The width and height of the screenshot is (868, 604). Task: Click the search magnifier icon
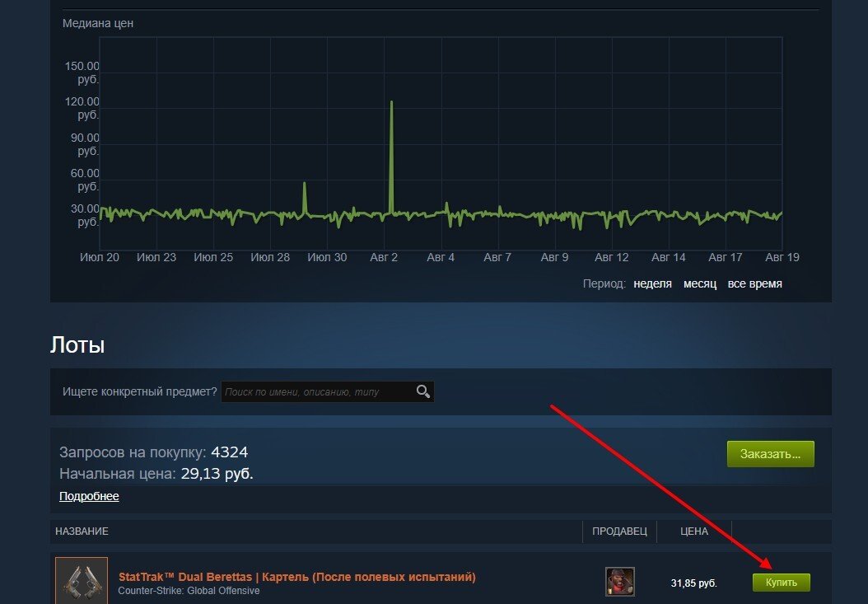point(423,391)
